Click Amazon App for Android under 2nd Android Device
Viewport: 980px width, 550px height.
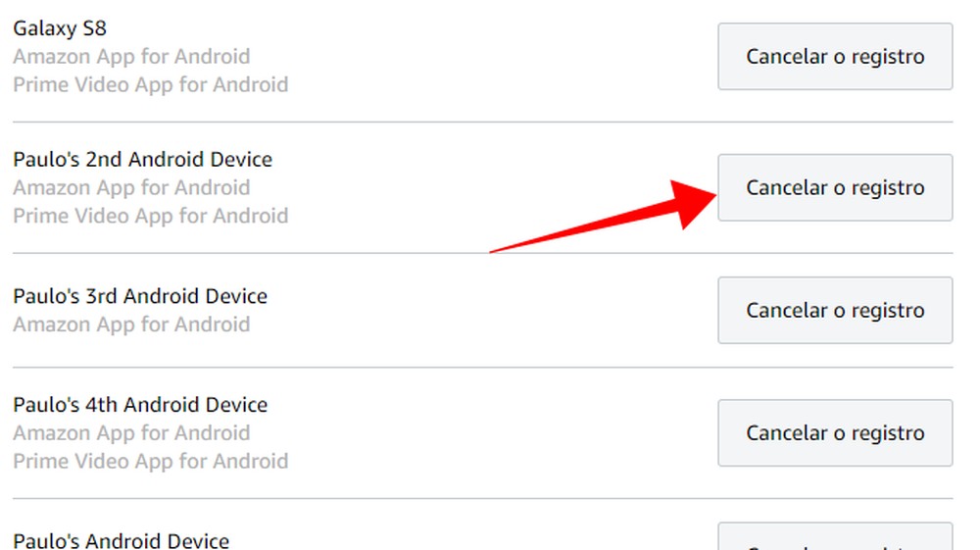131,187
